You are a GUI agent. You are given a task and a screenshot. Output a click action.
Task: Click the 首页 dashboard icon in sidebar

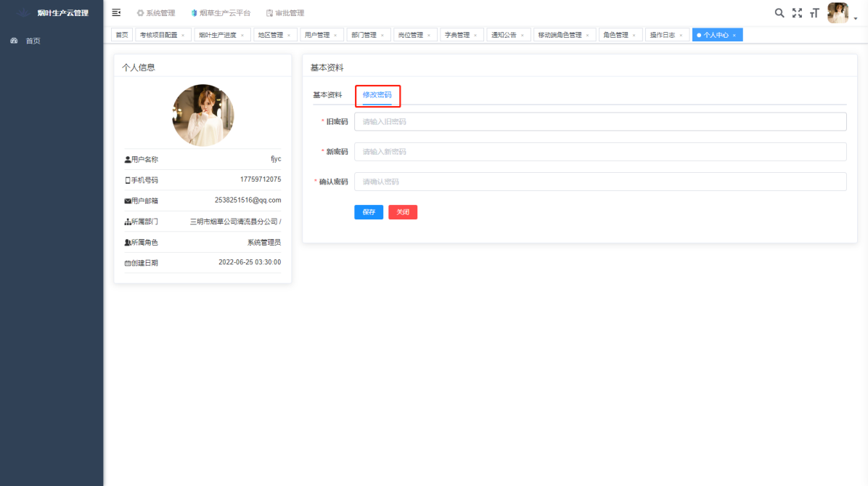[x=14, y=41]
